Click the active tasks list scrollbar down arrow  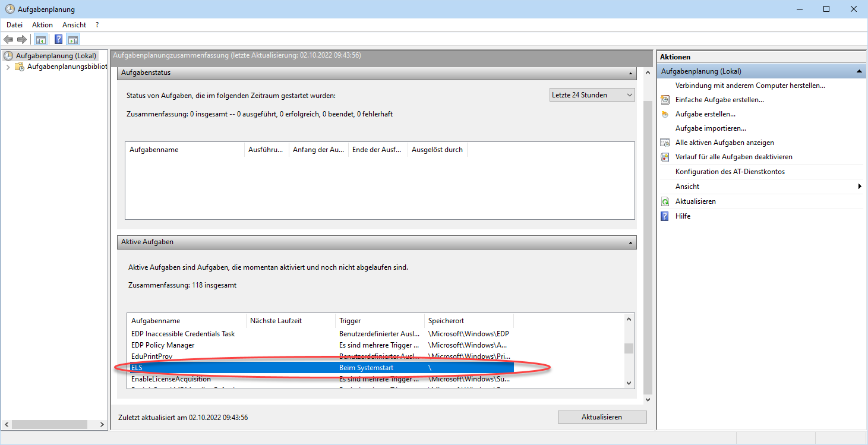pos(629,383)
